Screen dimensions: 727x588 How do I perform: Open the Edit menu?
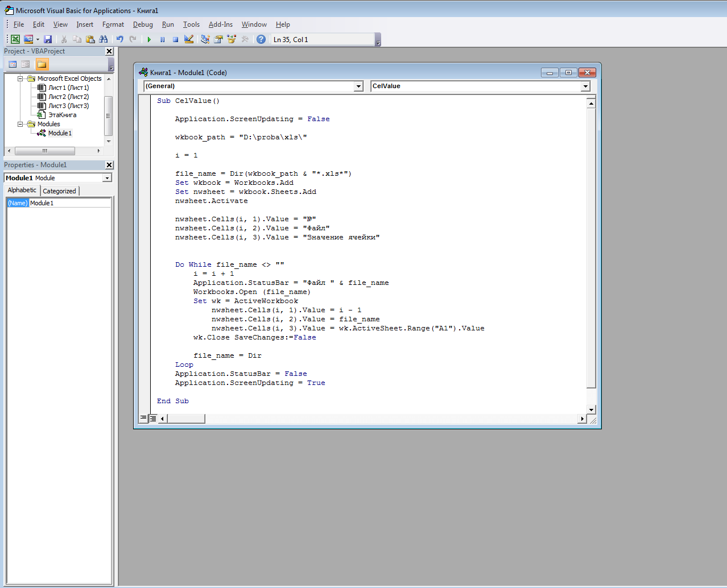pyautogui.click(x=39, y=24)
